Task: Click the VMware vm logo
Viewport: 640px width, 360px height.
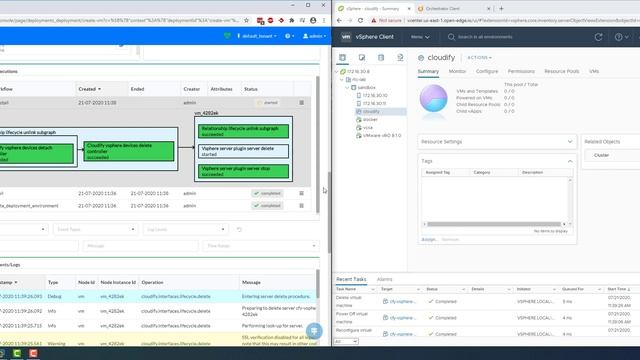Action: point(346,37)
